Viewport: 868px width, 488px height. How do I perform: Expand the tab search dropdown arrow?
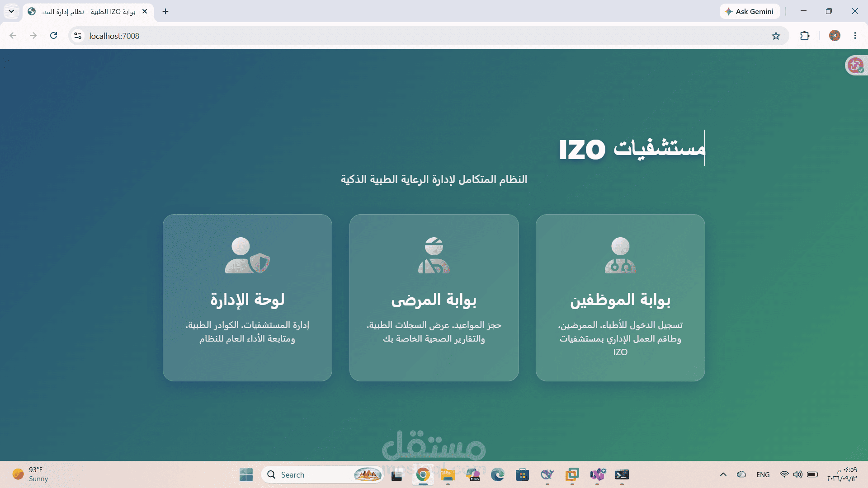pyautogui.click(x=11, y=11)
